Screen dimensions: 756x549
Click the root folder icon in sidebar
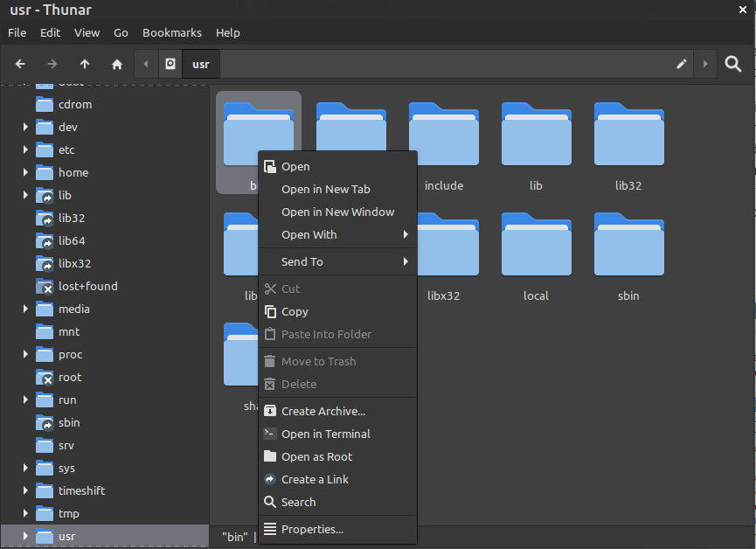click(x=45, y=378)
